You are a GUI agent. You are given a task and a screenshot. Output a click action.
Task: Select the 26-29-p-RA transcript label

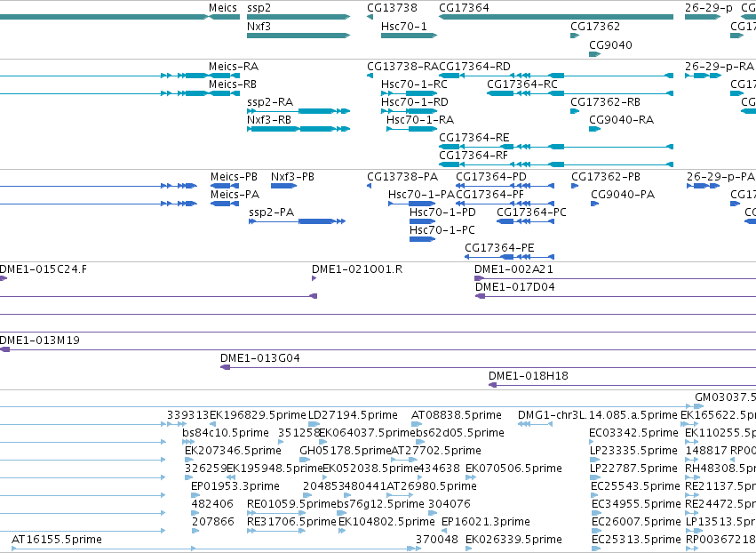(720, 67)
